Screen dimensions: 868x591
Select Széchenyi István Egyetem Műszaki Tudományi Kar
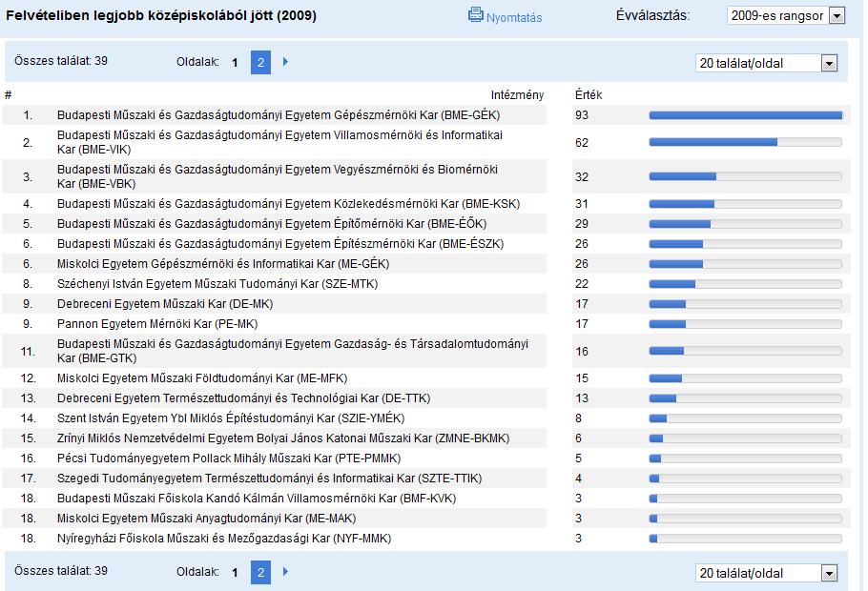tap(217, 284)
